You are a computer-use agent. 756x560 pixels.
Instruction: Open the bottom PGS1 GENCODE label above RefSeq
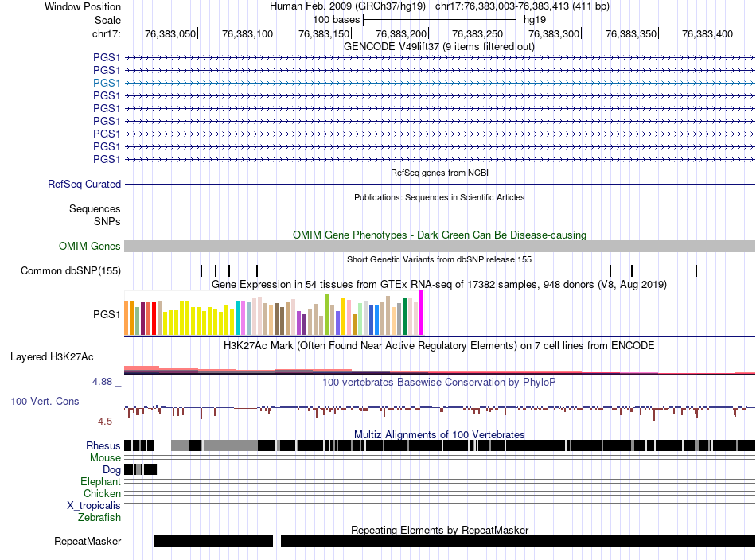[x=107, y=159]
